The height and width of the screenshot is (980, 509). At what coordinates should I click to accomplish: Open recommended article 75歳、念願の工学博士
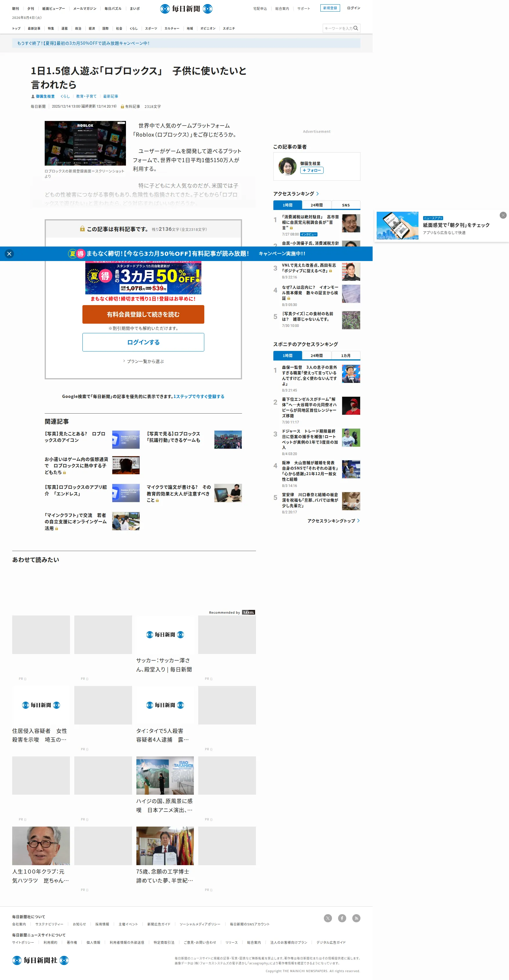pyautogui.click(x=165, y=876)
